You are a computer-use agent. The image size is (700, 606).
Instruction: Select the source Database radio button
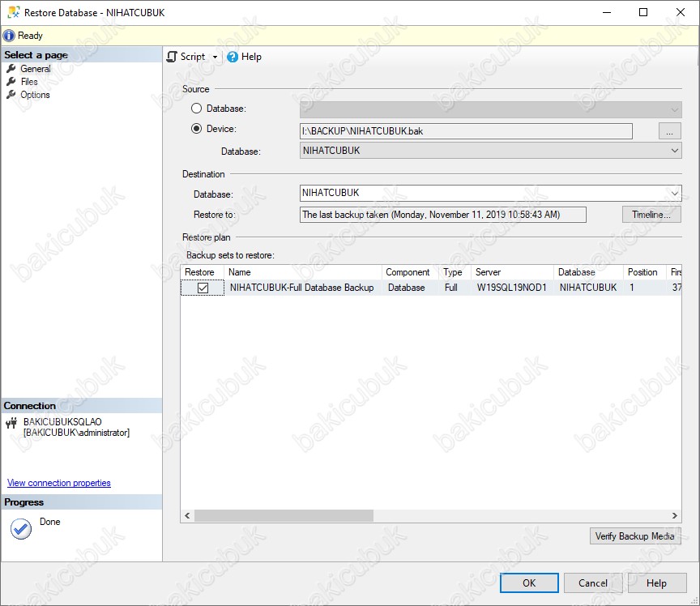point(196,109)
